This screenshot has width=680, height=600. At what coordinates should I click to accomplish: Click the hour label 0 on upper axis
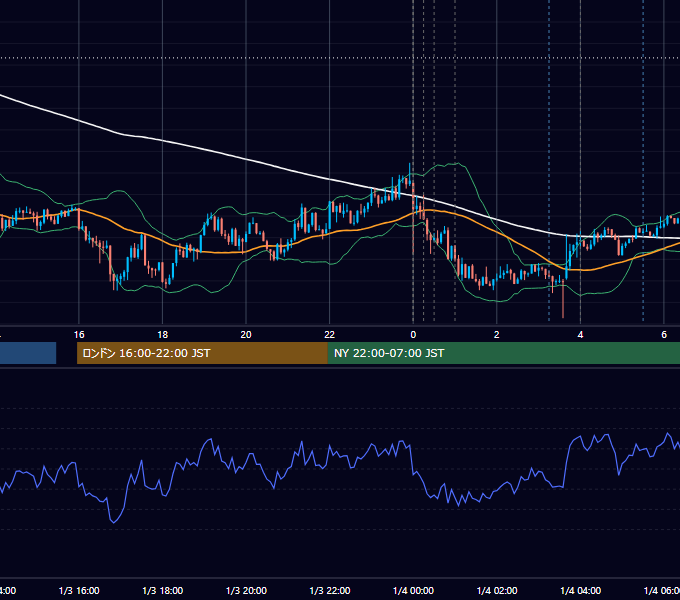(x=413, y=335)
